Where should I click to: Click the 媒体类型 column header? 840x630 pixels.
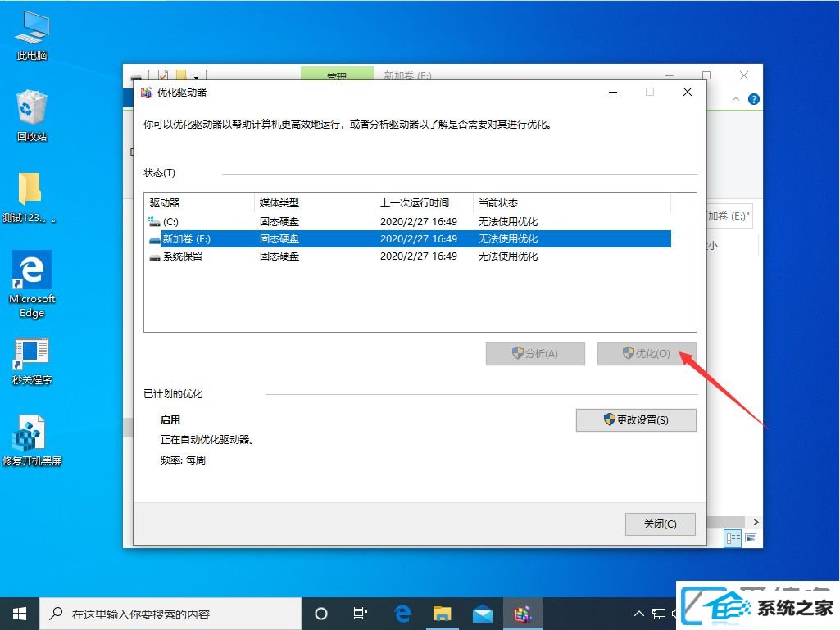(315, 202)
